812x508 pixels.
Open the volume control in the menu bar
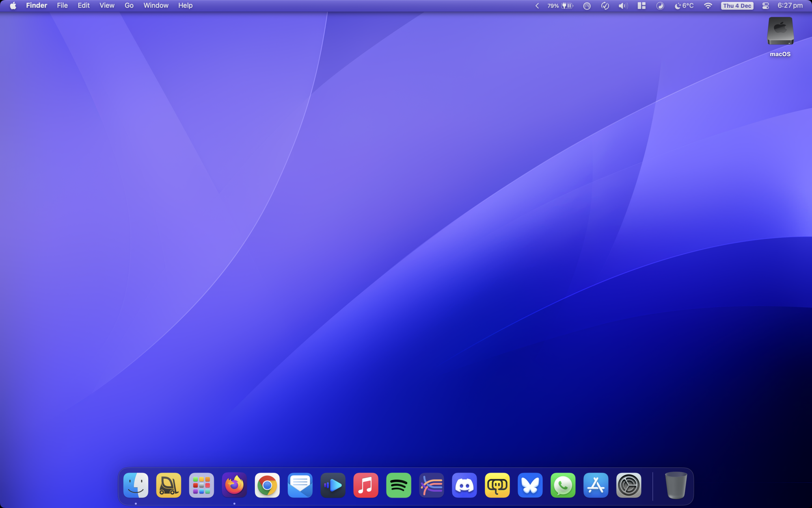(x=622, y=5)
